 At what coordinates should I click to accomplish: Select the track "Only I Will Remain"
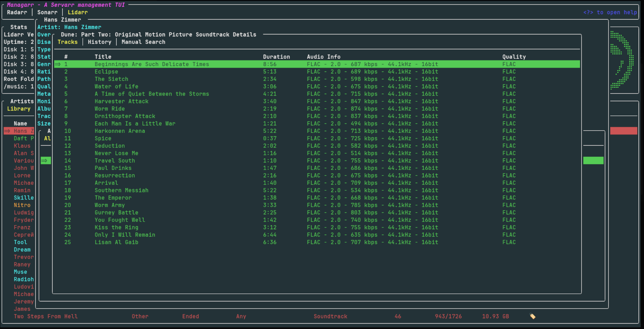pos(125,235)
